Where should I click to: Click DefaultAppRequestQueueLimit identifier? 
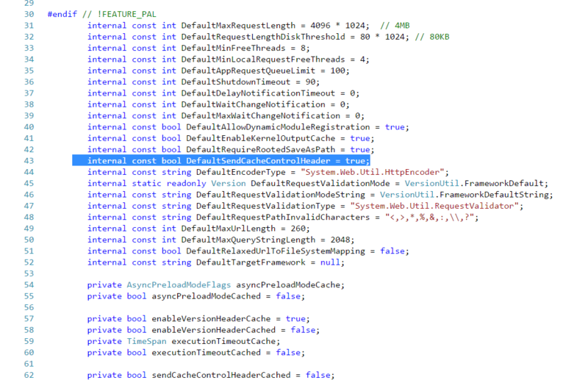point(248,71)
